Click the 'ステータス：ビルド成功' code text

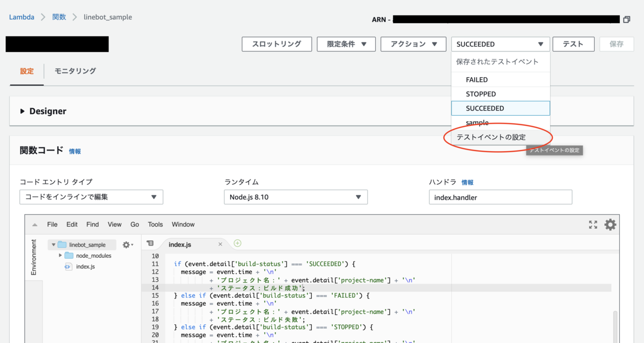[259, 288]
